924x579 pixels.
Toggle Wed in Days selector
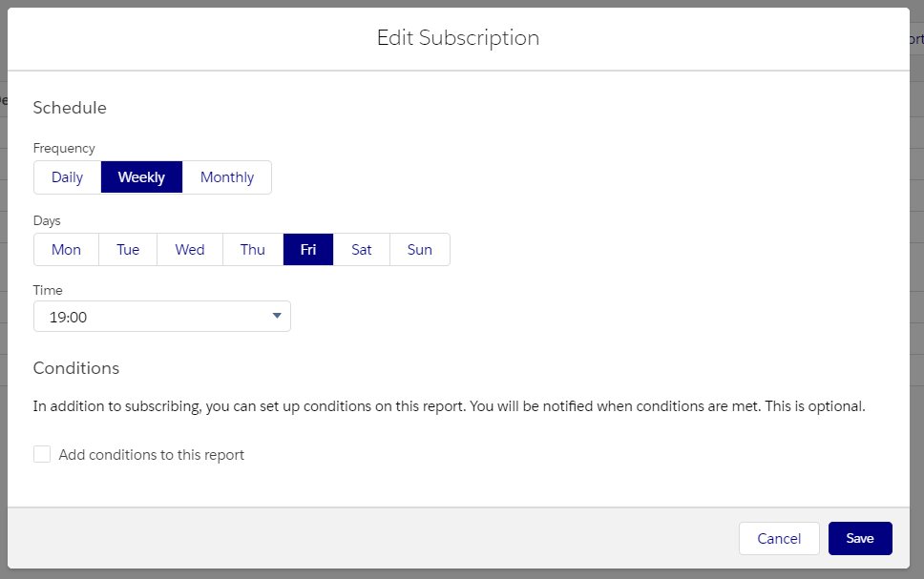click(x=190, y=250)
